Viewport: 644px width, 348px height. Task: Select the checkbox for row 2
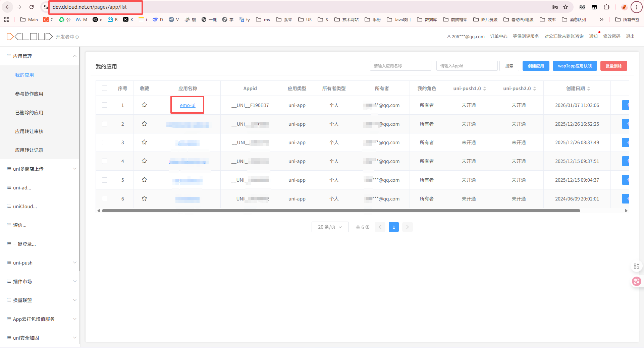pos(105,124)
